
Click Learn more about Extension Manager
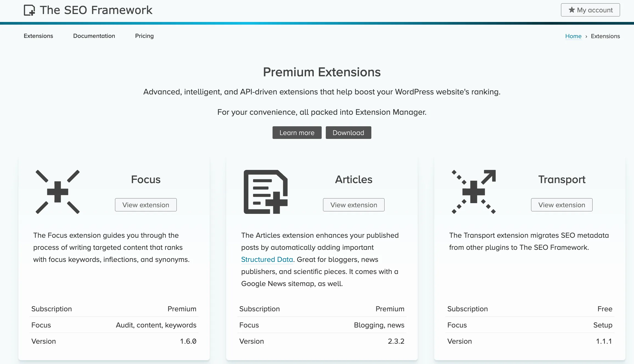click(297, 133)
